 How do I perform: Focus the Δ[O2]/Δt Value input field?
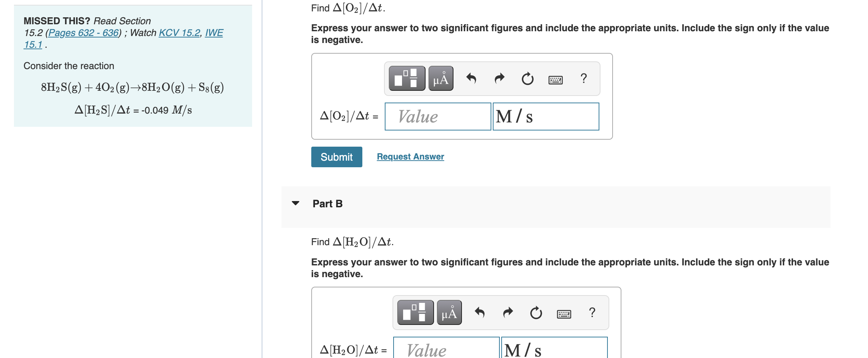[x=438, y=117]
